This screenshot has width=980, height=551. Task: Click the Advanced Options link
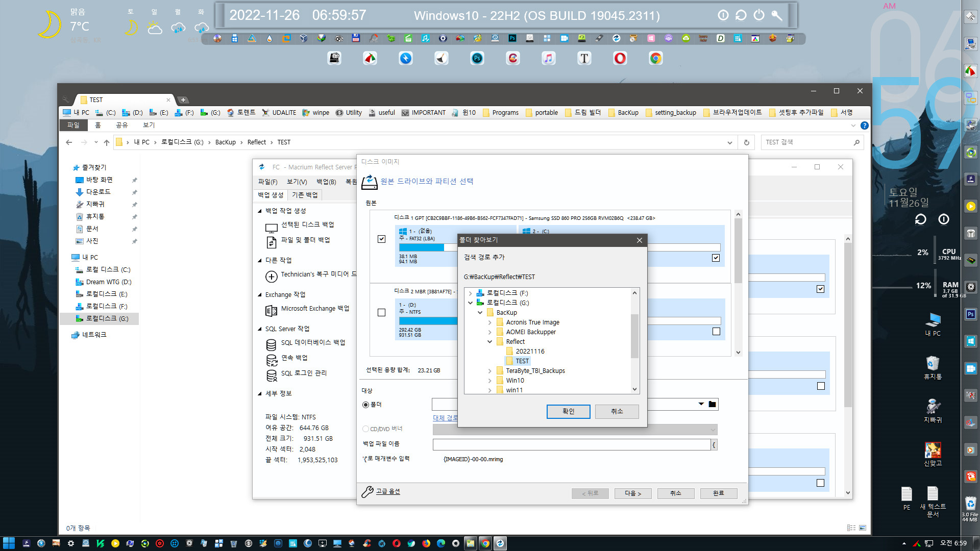pyautogui.click(x=388, y=491)
